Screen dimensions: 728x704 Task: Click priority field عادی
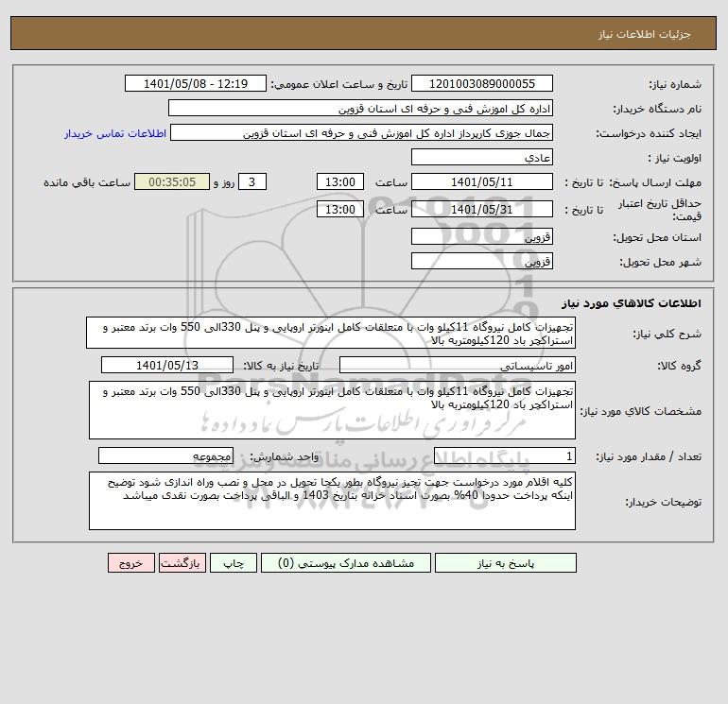coord(482,157)
